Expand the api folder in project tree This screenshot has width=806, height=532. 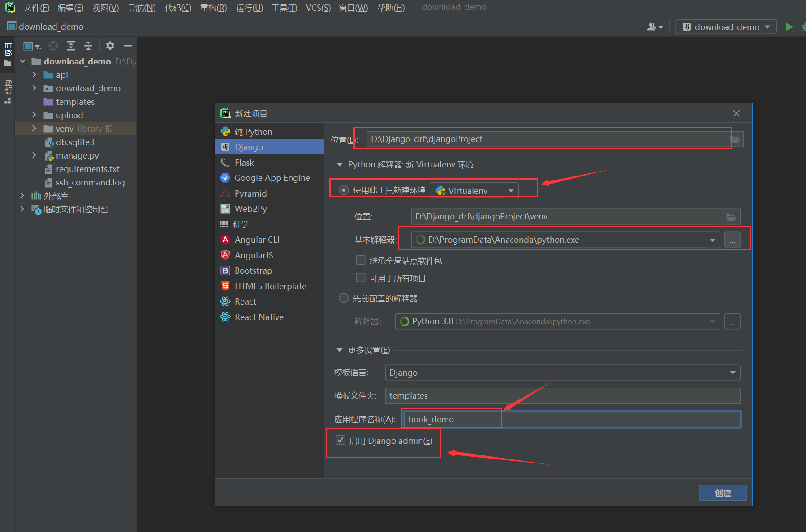coord(34,75)
